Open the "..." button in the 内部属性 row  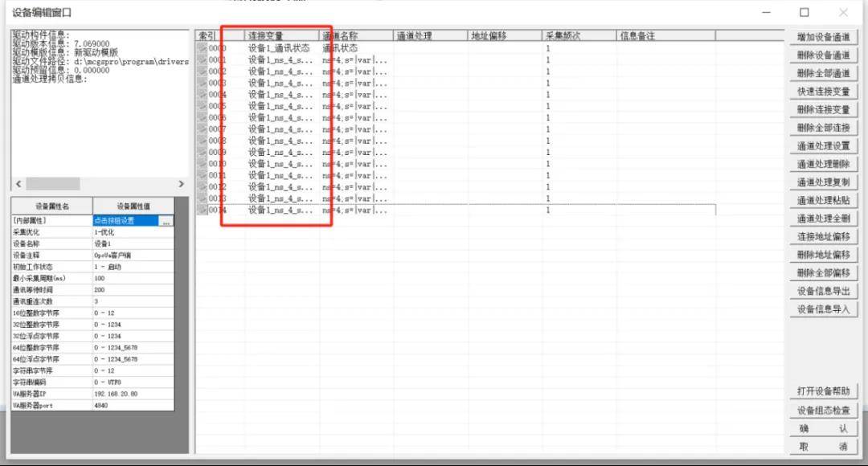pyautogui.click(x=166, y=221)
